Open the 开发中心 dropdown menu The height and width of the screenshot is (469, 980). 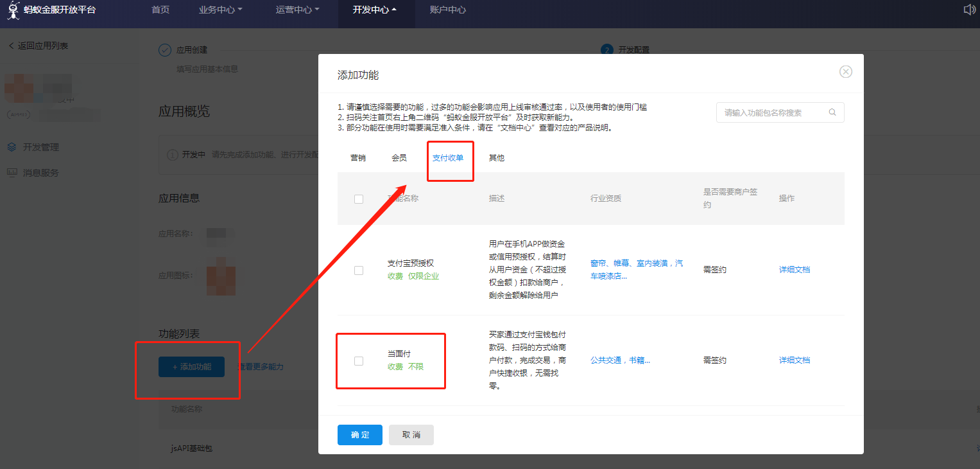[375, 10]
